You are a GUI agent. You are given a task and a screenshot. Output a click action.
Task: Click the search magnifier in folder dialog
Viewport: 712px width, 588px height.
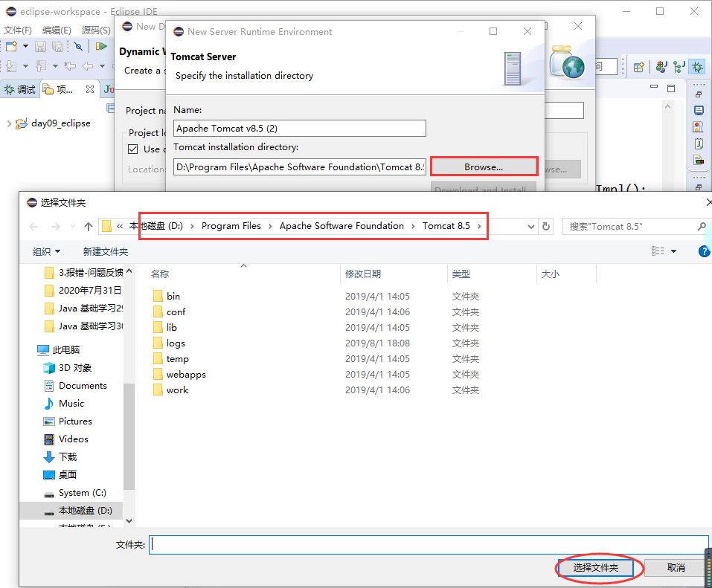[x=702, y=227]
